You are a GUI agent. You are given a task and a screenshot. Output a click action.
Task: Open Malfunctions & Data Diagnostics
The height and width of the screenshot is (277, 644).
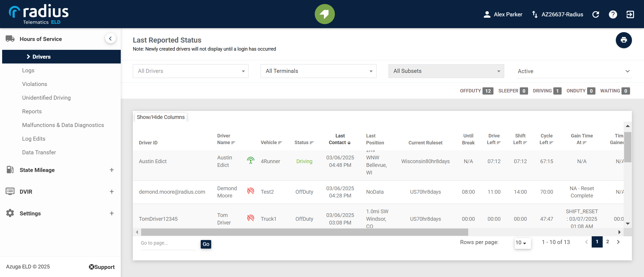tap(63, 125)
